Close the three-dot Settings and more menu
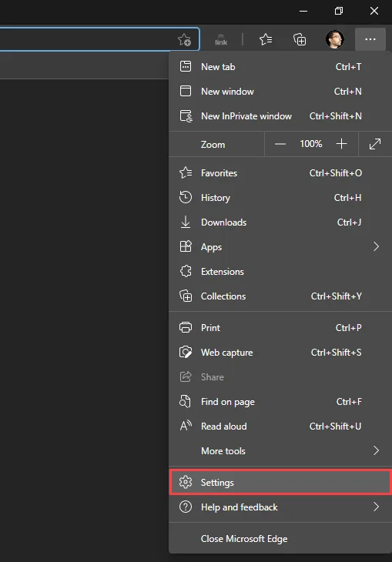The height and width of the screenshot is (562, 392). (370, 39)
